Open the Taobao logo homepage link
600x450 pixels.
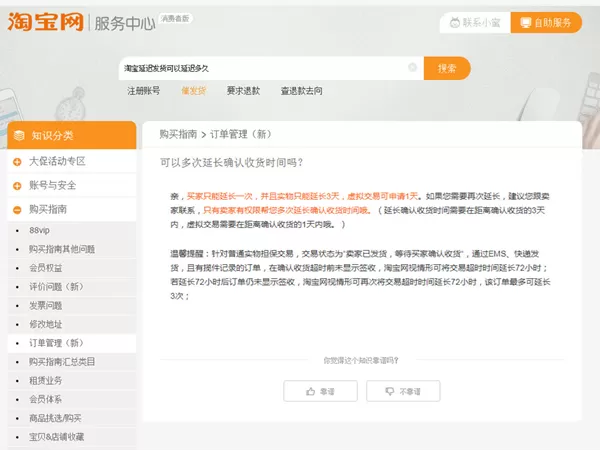click(x=46, y=22)
